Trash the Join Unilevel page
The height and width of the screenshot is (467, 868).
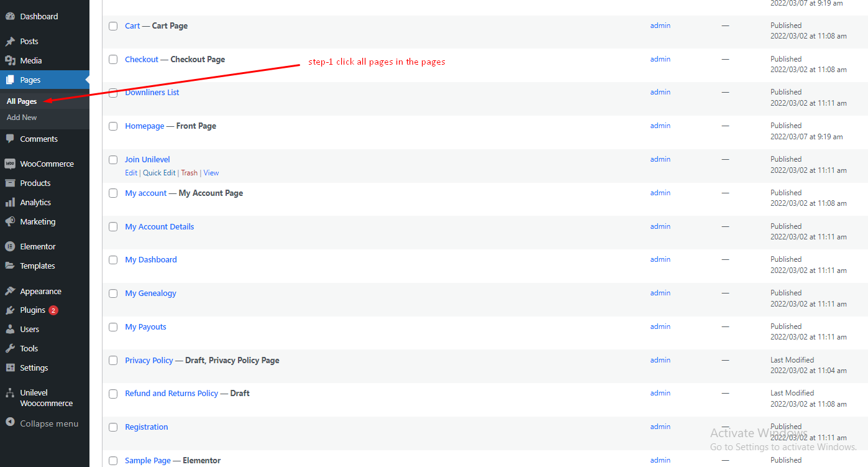190,173
